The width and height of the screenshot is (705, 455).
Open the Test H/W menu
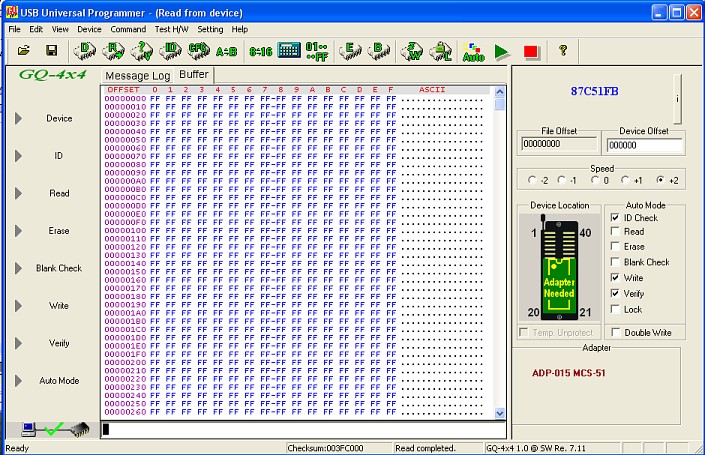[x=171, y=29]
